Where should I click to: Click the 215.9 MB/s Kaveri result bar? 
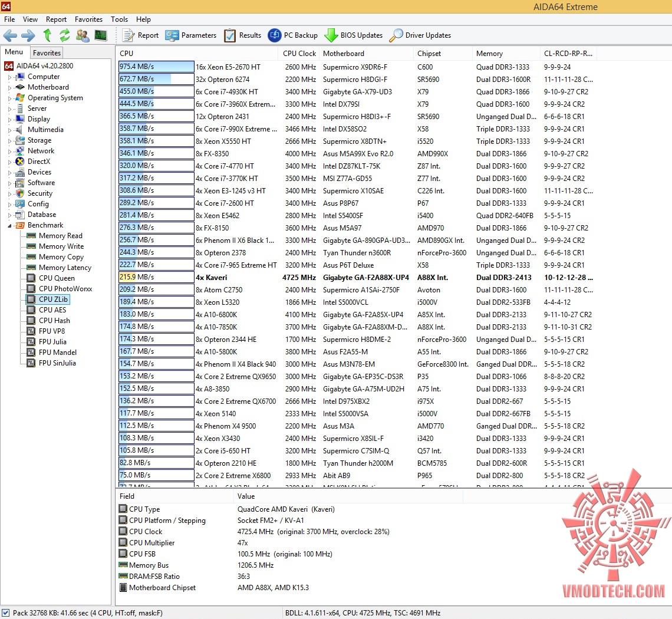pyautogui.click(x=156, y=277)
